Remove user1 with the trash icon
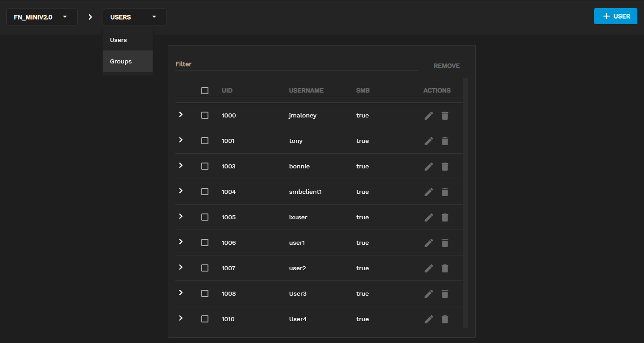Viewport: 644px width, 343px height. [445, 243]
